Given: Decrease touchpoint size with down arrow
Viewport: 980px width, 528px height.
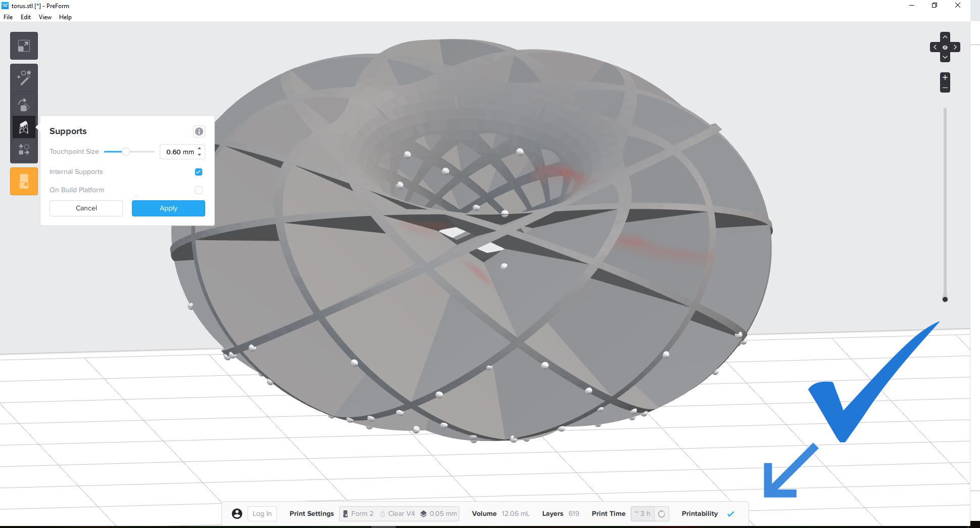Looking at the screenshot, I should coord(200,155).
